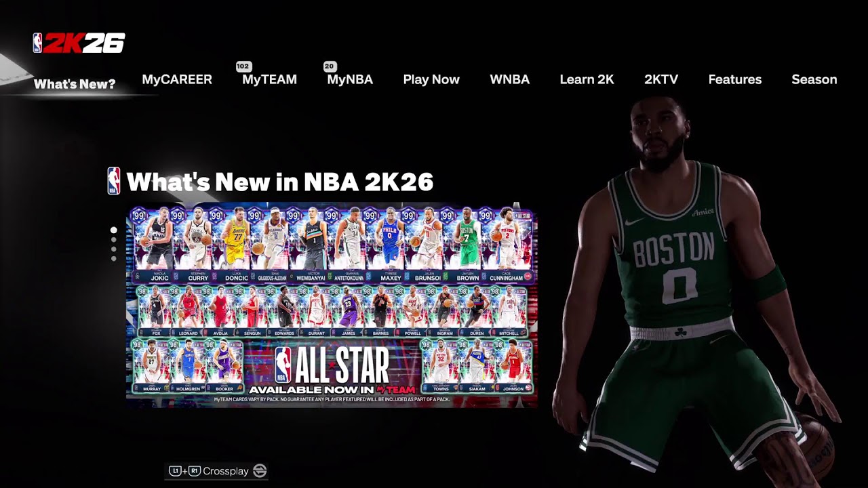This screenshot has width=868, height=488.
Task: Select the Season tab
Action: pyautogui.click(x=814, y=79)
